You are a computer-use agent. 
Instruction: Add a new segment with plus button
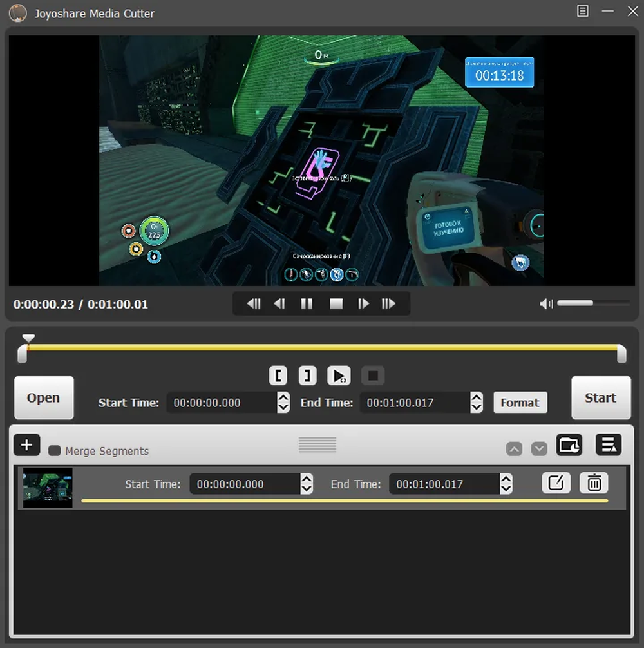(x=27, y=445)
